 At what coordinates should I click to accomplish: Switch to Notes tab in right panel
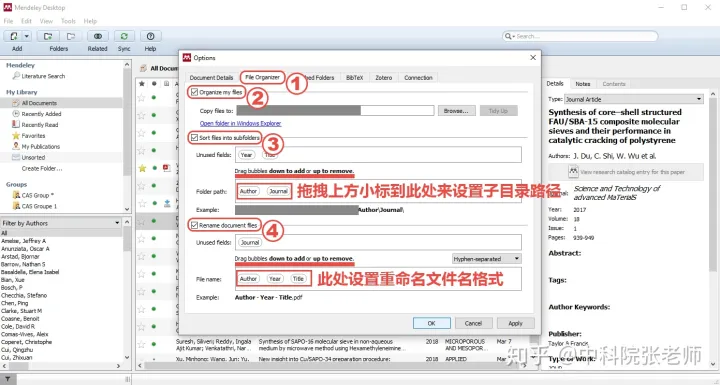click(583, 84)
